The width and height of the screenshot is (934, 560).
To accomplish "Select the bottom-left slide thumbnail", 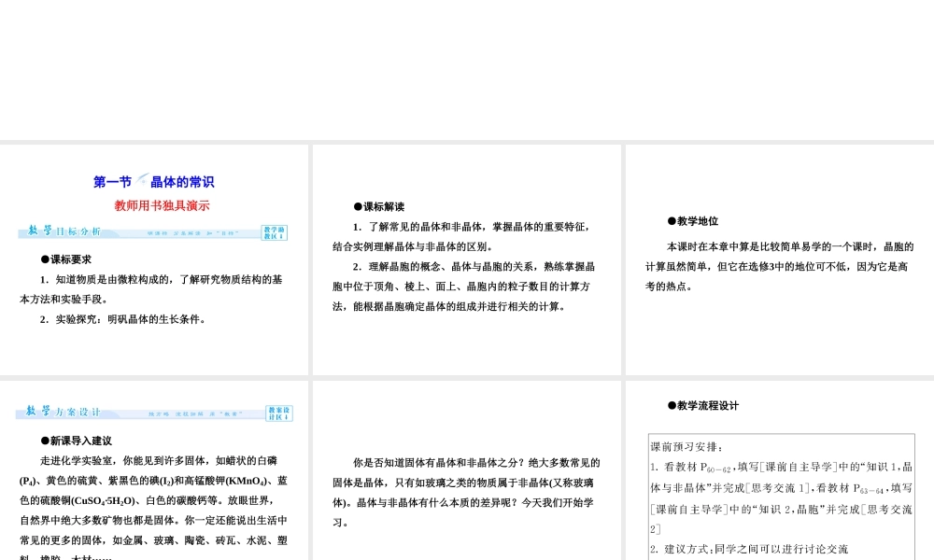I will point(154,467).
